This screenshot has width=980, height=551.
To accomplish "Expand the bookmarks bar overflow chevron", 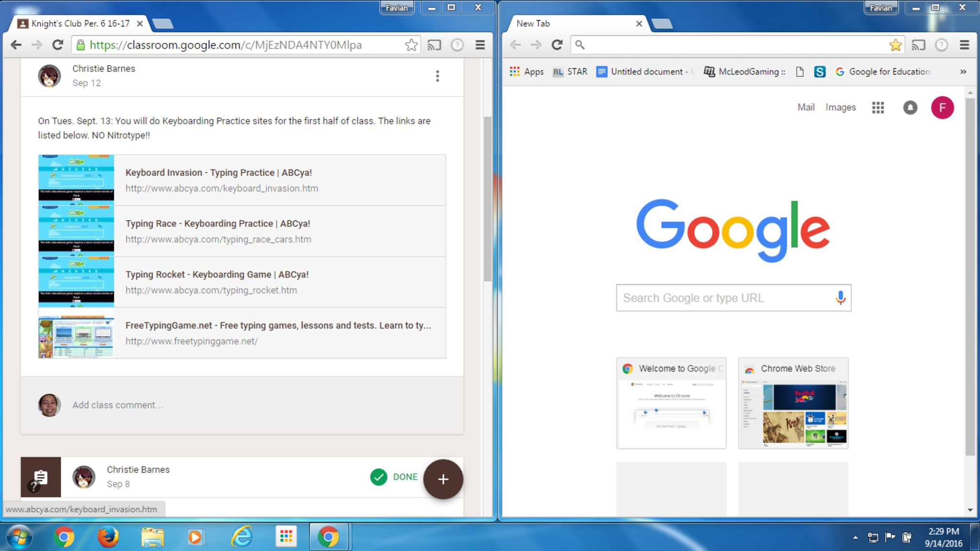I will tap(963, 72).
